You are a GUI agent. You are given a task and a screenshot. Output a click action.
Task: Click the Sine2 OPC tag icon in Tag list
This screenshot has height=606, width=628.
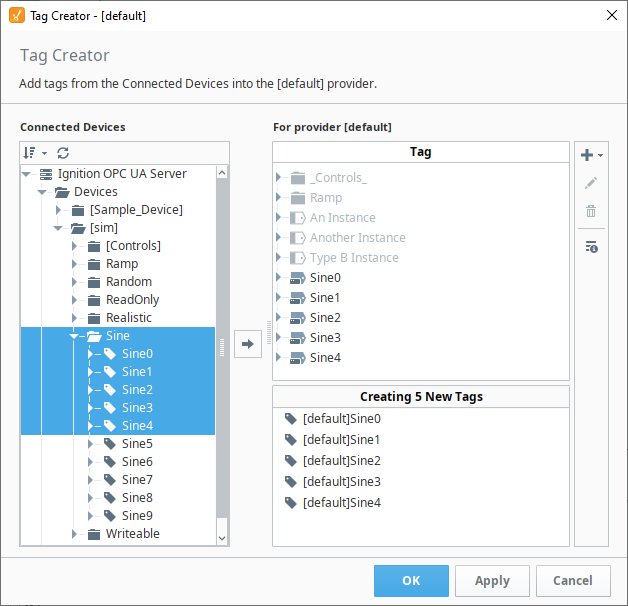298,318
